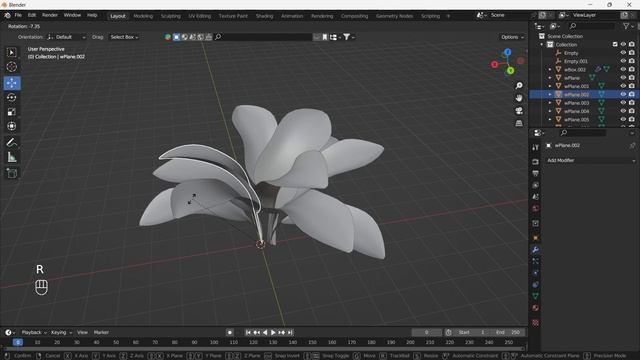
Task: Select the Select Box tool in toolbar
Action: [11, 53]
